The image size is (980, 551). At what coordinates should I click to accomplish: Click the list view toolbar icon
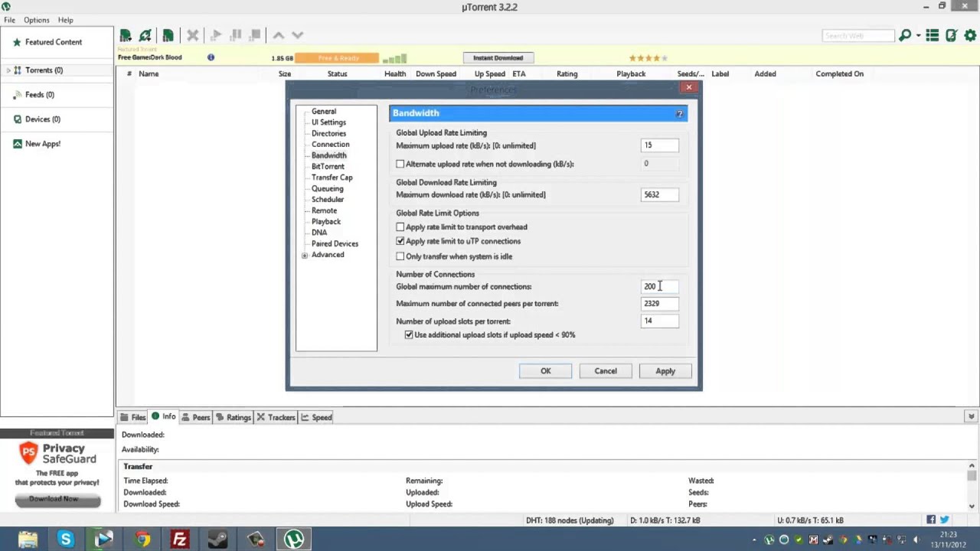pos(932,35)
